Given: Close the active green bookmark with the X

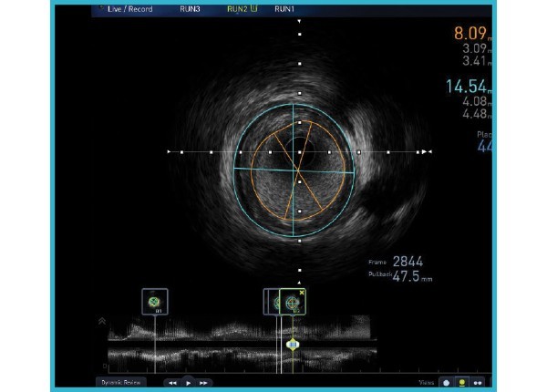Looking at the screenshot, I should [x=302, y=293].
